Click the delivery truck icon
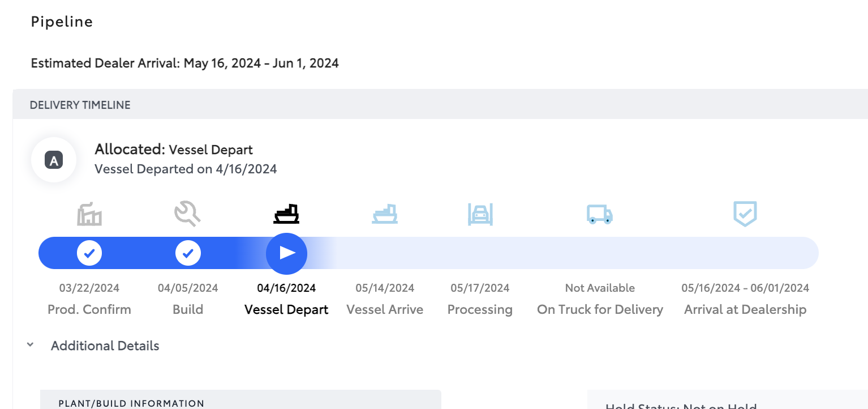This screenshot has width=868, height=409. pos(600,215)
